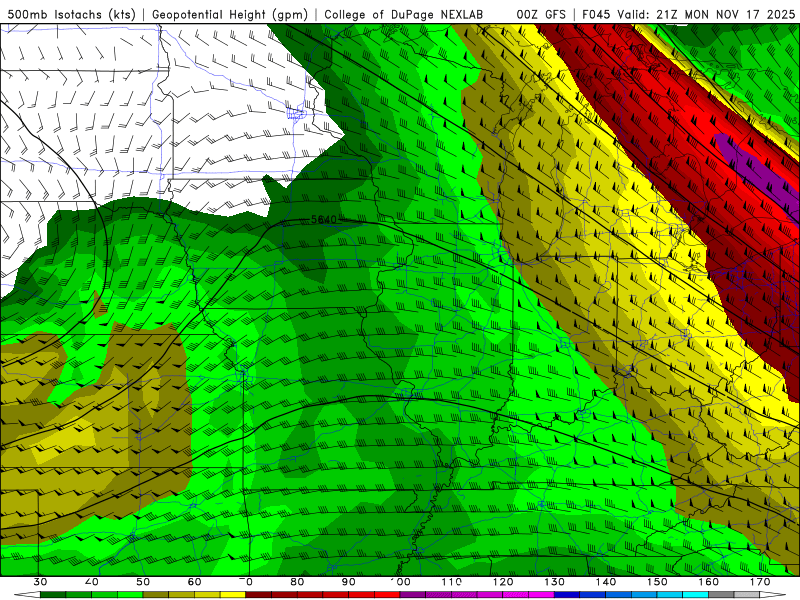Viewport: 800px width, 600px height.
Task: Select the dark purple legend swatch starting at 100
Action: 413,595
